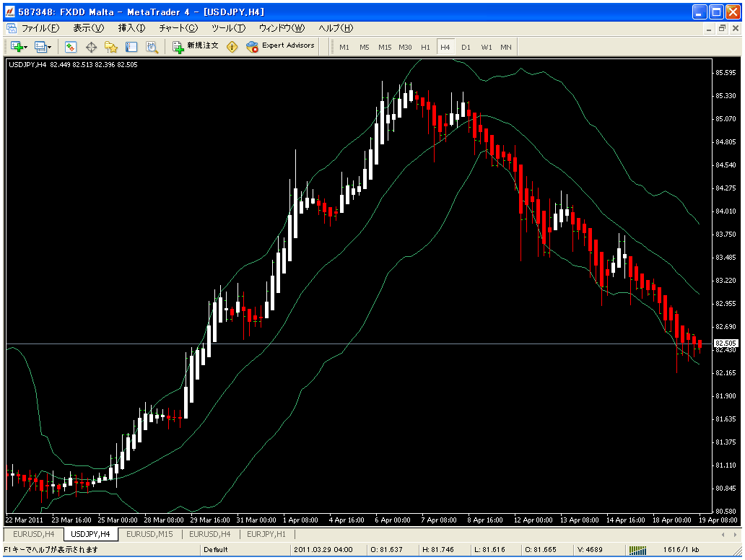Viewport: 745px width, 560px height.
Task: Open the チャート(C) menu
Action: [178, 28]
